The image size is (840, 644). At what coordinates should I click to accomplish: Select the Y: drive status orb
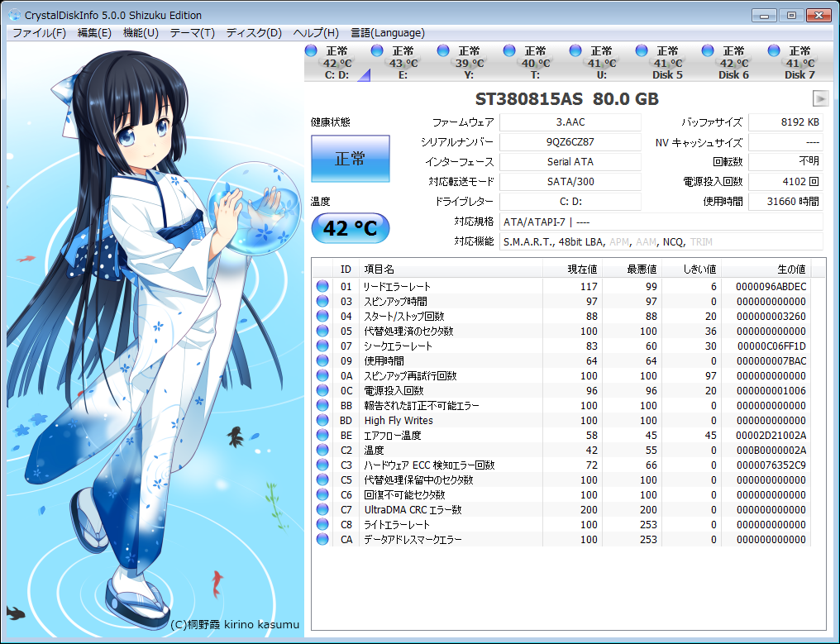[443, 50]
